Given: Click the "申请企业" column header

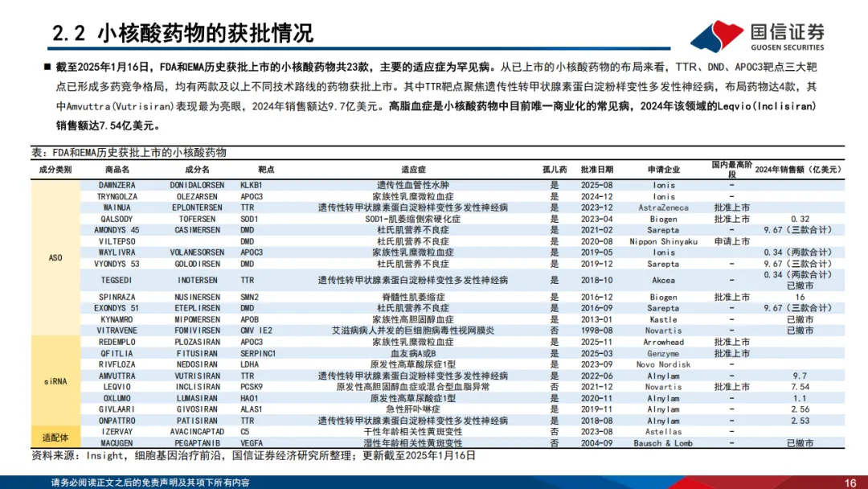Looking at the screenshot, I should coord(664,170).
